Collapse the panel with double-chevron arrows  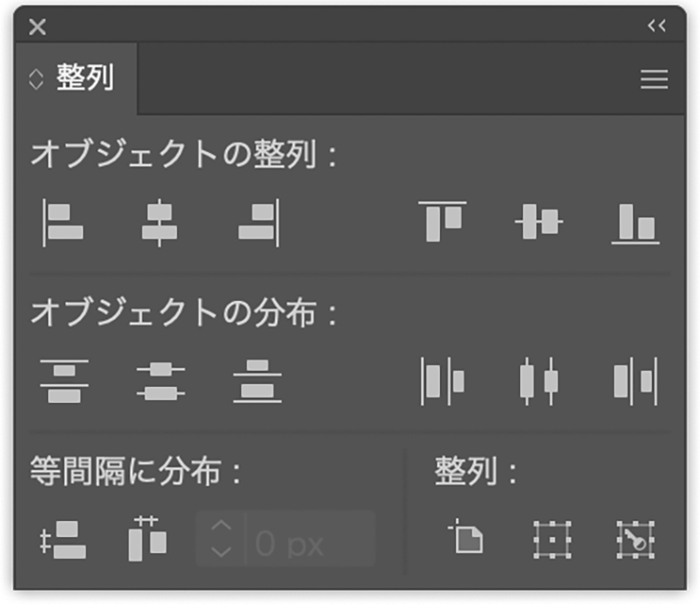pos(656,26)
